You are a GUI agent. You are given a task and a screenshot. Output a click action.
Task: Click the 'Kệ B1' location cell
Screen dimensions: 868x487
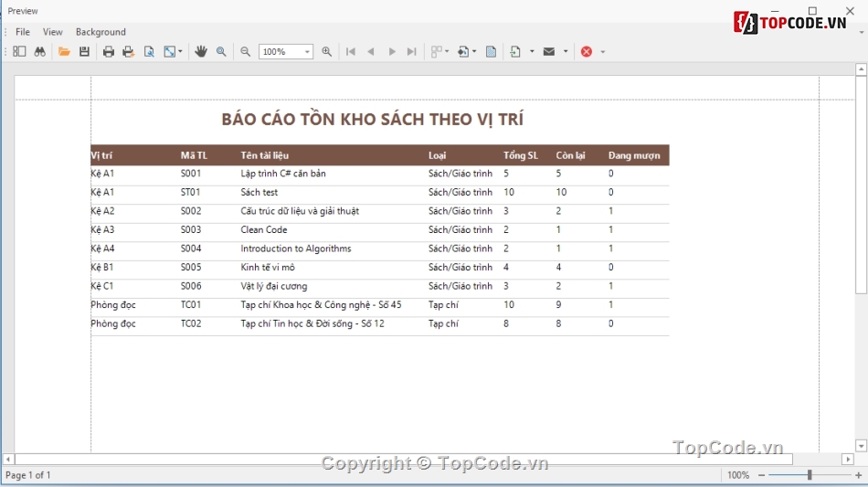pos(102,268)
